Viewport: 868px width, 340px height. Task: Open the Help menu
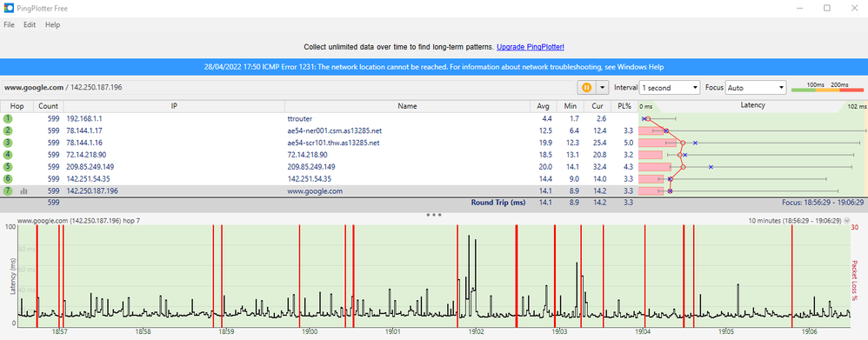(52, 25)
